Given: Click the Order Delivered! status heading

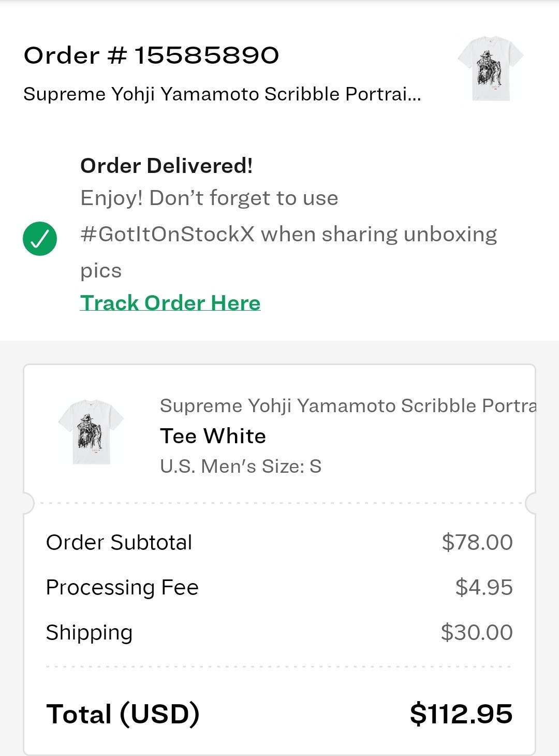Looking at the screenshot, I should (166, 166).
